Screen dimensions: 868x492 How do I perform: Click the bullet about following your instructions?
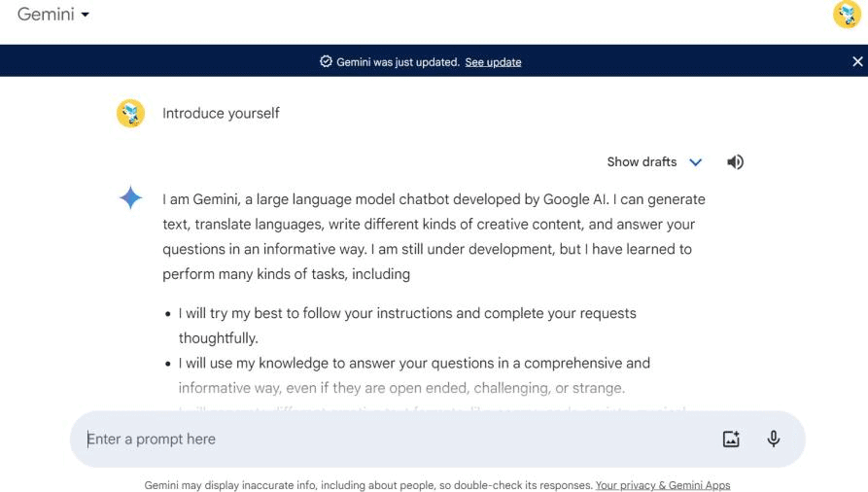407,314
